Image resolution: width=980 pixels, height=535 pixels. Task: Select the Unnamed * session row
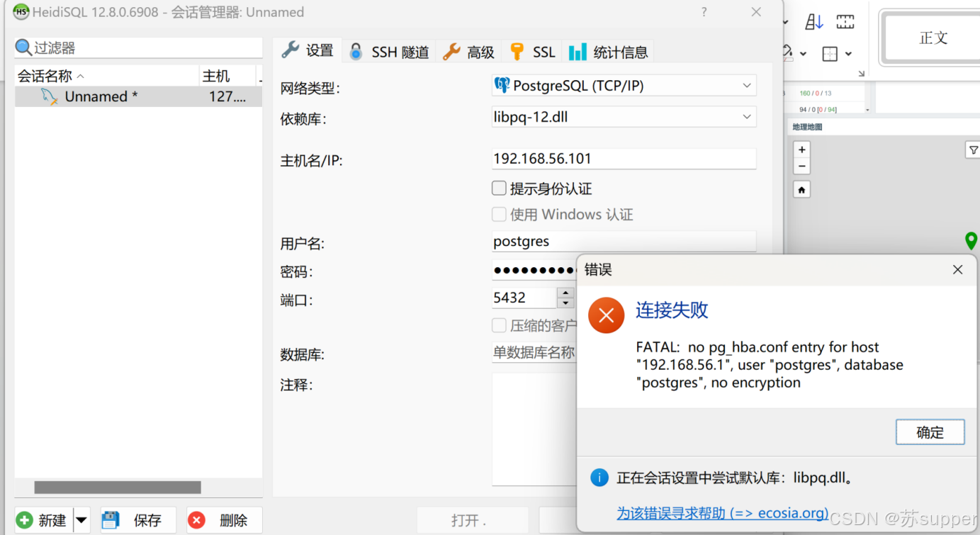[138, 96]
